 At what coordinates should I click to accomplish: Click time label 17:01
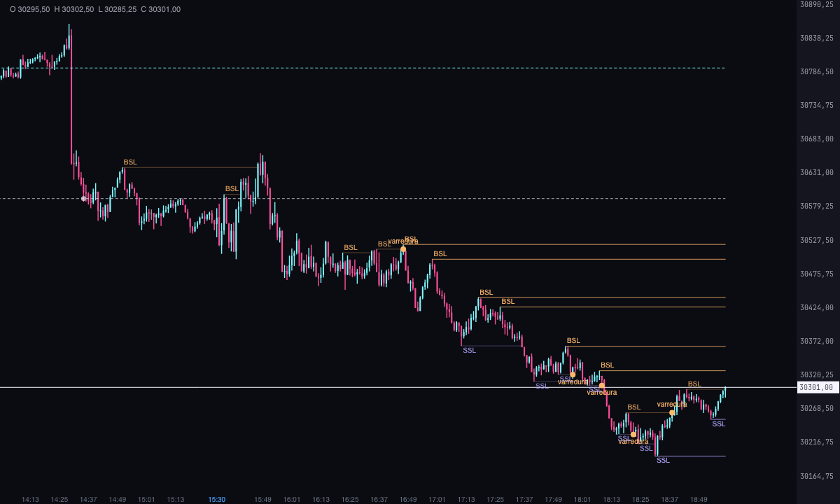pos(437,500)
